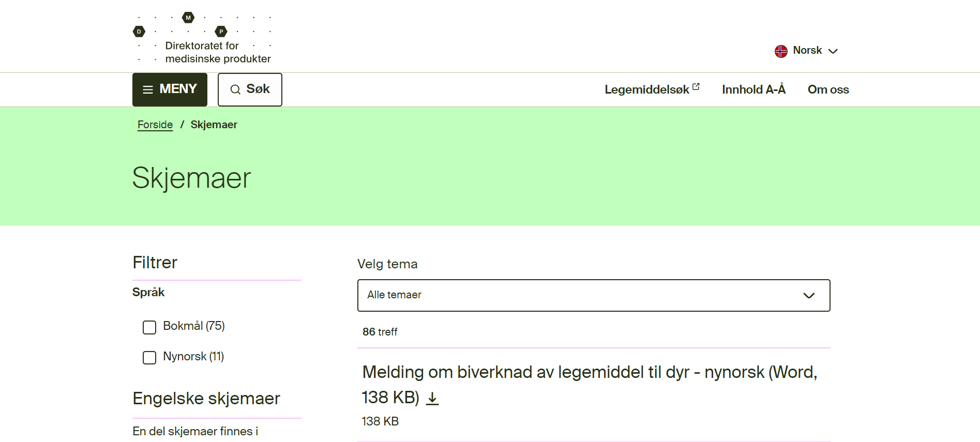Open the Om oss page
980x442 pixels.
point(828,89)
